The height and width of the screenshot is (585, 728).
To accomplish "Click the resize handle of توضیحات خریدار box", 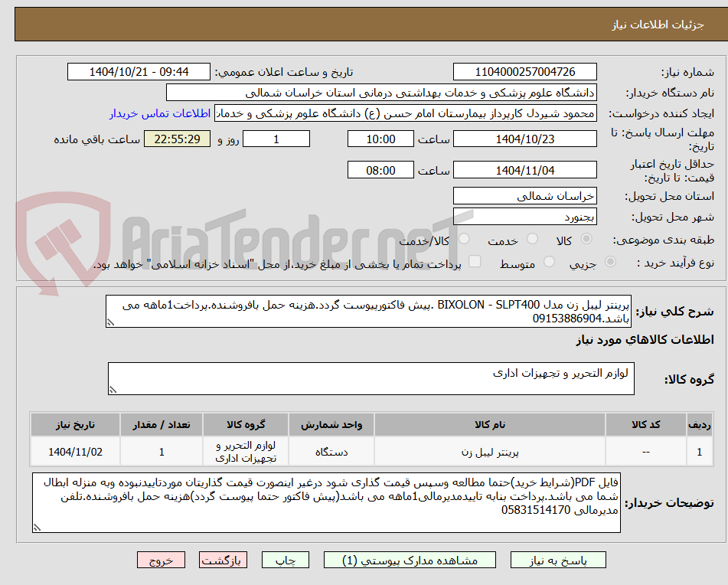I will click(x=37, y=528).
